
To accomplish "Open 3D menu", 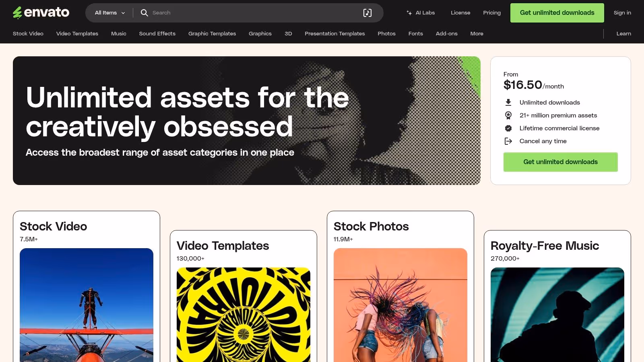I will coord(288,34).
